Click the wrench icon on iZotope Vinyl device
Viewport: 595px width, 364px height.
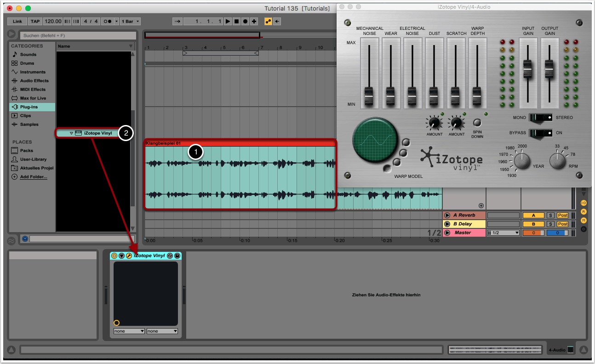129,256
